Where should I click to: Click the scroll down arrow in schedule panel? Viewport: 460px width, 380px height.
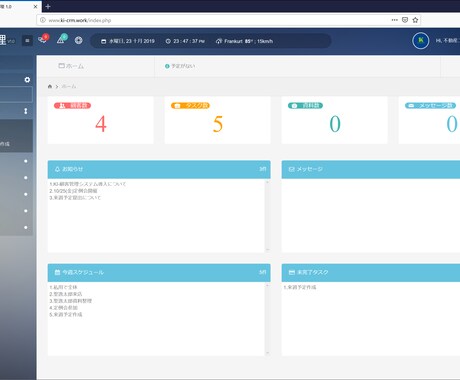pos(267,353)
